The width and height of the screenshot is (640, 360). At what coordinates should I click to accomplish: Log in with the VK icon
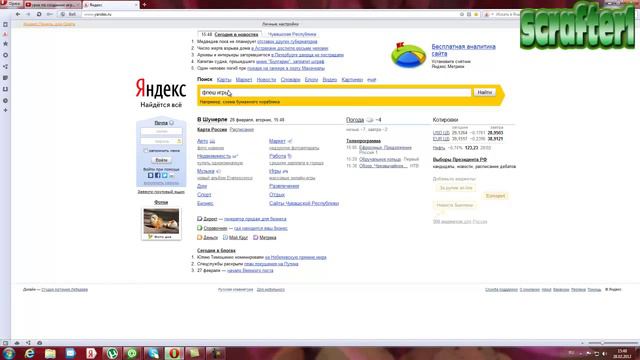(x=151, y=176)
